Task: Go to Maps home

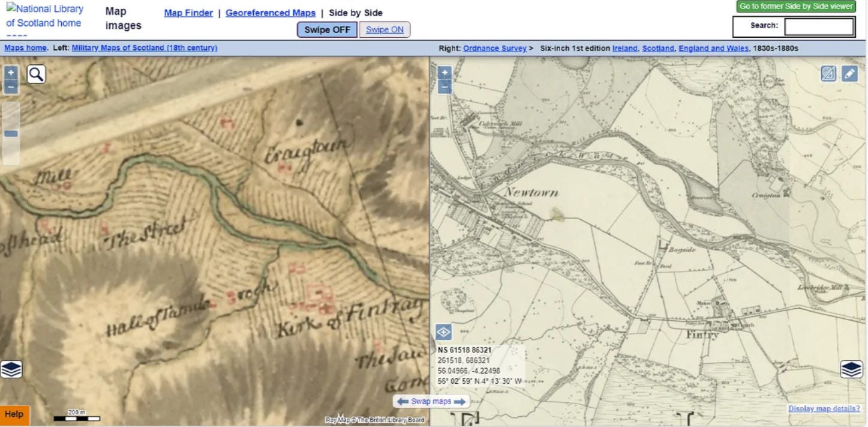Action: 25,48
